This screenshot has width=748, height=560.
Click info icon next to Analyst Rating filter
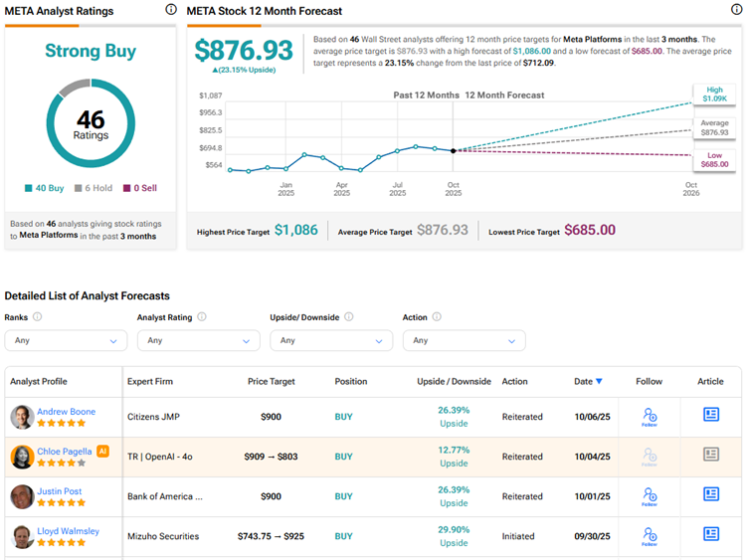click(x=202, y=317)
